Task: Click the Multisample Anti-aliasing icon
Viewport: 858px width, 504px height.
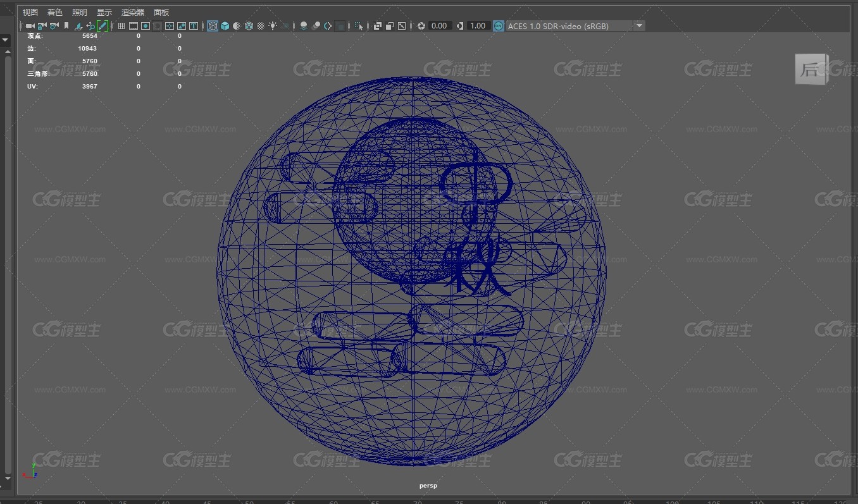Action: point(328,26)
